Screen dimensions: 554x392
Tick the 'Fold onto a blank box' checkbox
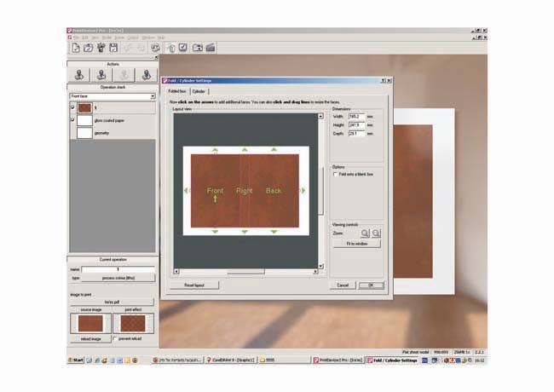[335, 174]
